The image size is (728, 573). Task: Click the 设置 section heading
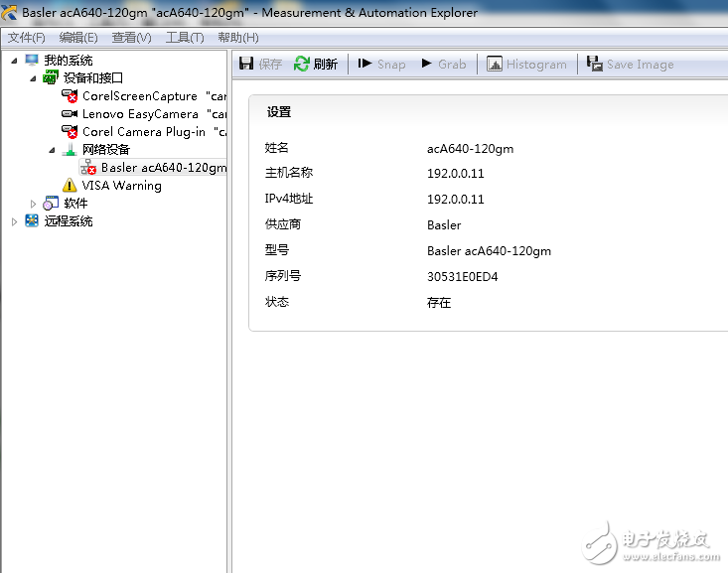coord(278,112)
